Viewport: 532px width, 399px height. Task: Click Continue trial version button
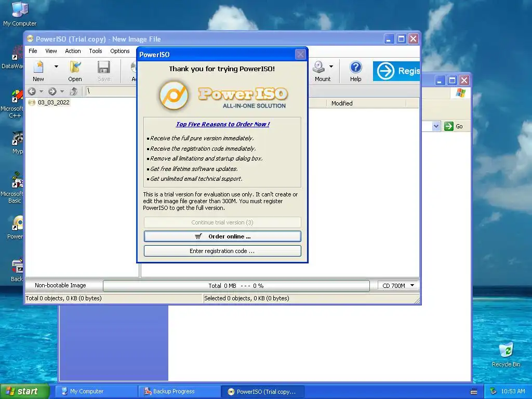(x=222, y=222)
